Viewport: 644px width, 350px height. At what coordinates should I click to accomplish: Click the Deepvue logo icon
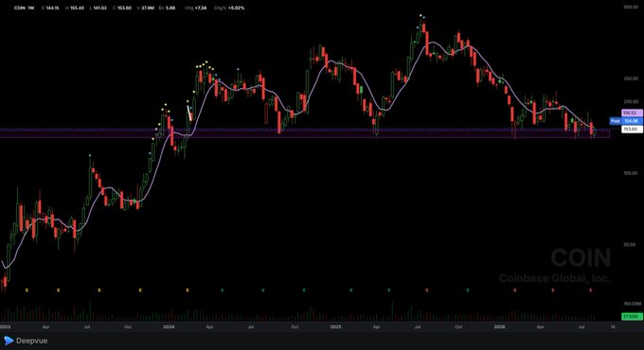point(9,341)
